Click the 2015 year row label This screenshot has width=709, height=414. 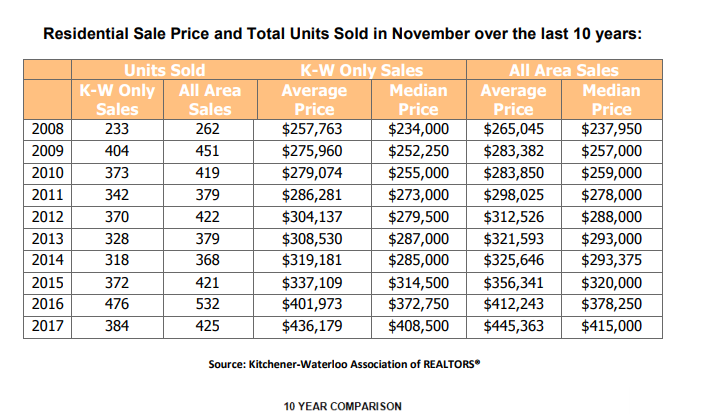[x=47, y=282]
